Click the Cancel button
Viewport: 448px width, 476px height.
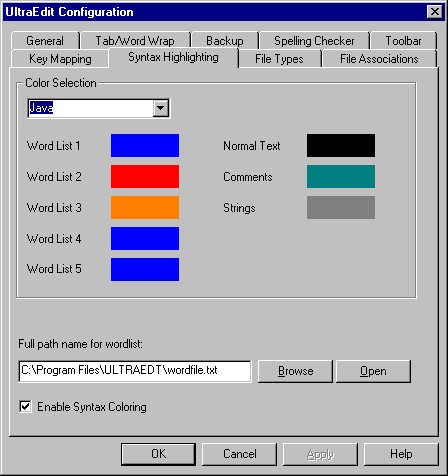pos(239,454)
